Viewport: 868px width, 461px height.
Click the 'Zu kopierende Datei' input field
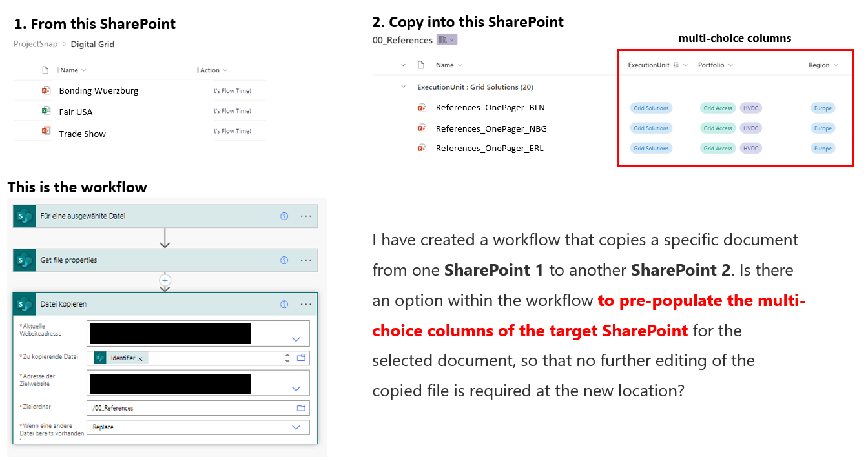point(198,358)
